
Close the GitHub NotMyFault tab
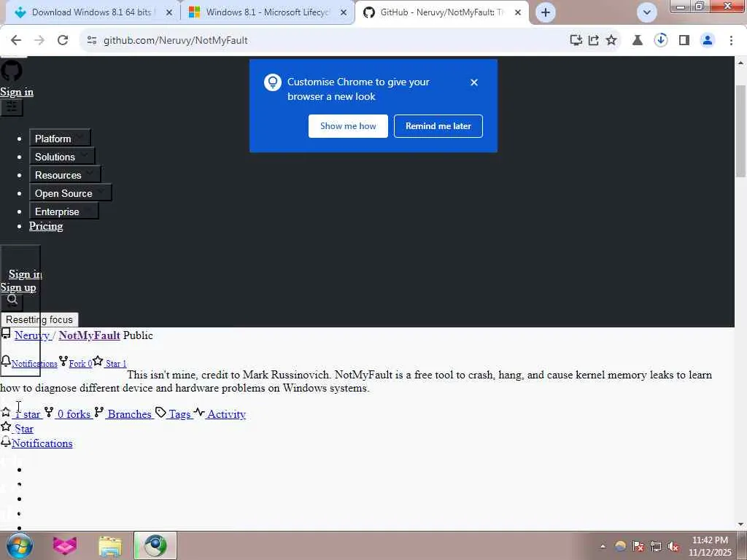tap(518, 13)
